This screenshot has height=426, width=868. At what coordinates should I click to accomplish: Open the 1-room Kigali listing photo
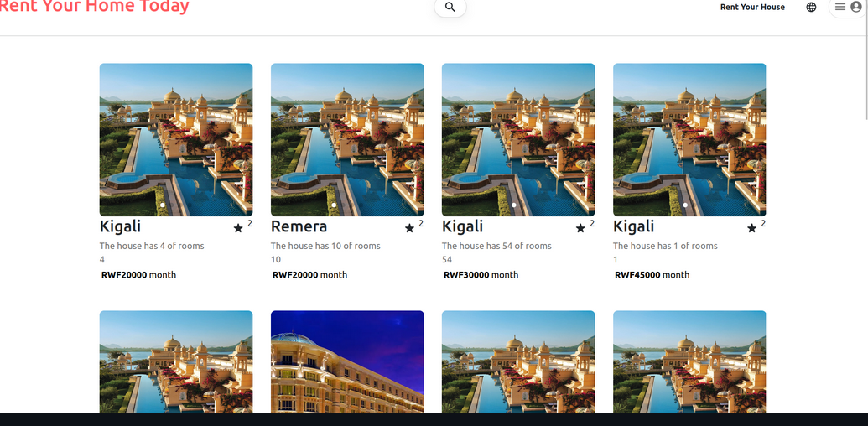click(689, 139)
